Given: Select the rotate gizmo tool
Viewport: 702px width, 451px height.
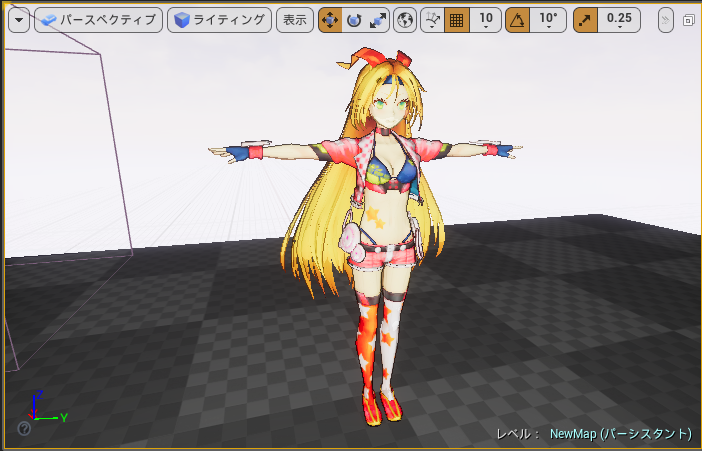Looking at the screenshot, I should [x=354, y=20].
